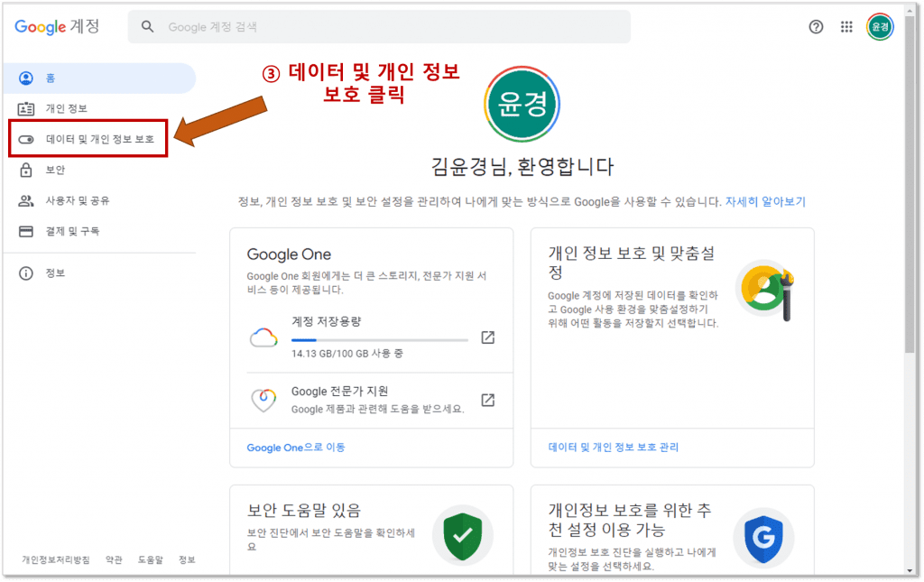
Task: Click the blue G privacy shield icon
Action: click(x=763, y=537)
